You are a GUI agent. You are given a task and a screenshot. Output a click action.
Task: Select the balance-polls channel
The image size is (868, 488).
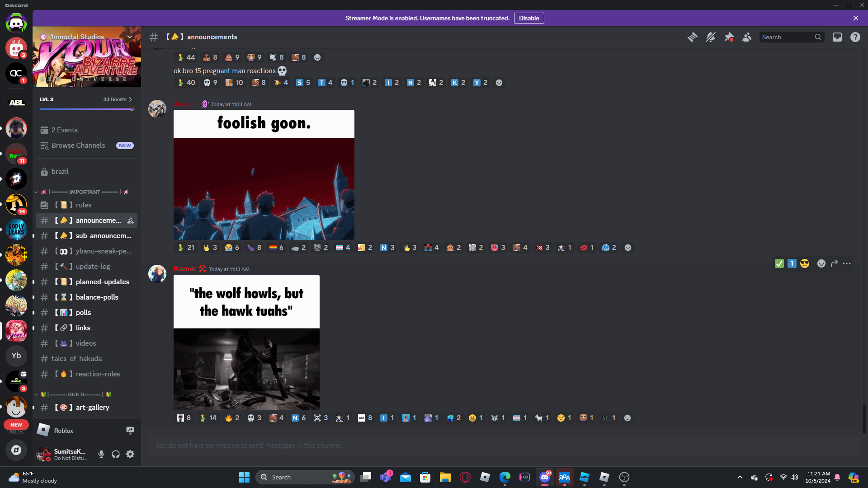[x=97, y=297]
